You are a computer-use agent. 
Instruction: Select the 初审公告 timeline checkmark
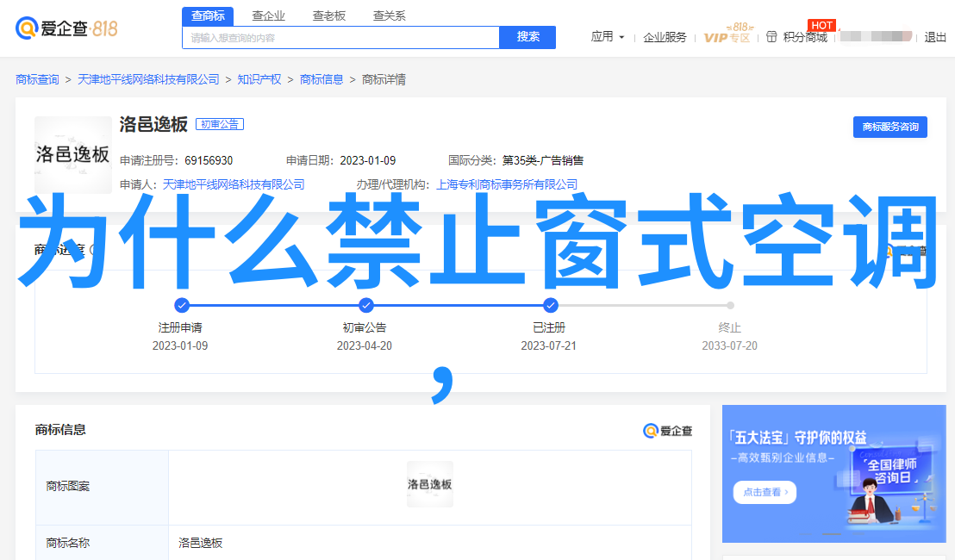pos(366,305)
